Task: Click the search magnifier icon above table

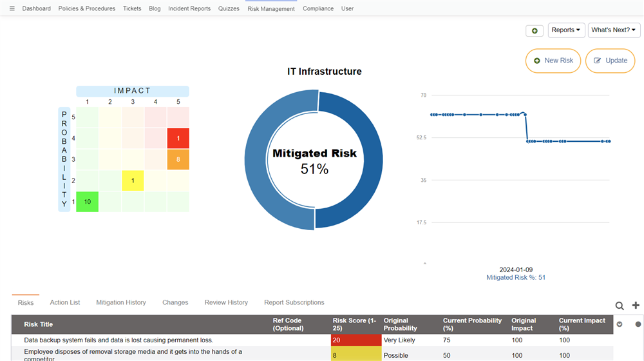Action: 620,306
